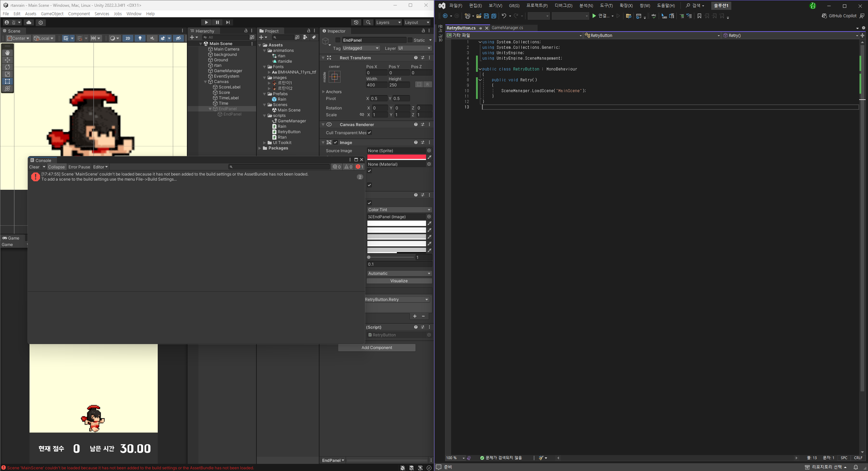Screen dimensions: 868x471
Task: Expand the Anchors section
Action: coord(323,92)
